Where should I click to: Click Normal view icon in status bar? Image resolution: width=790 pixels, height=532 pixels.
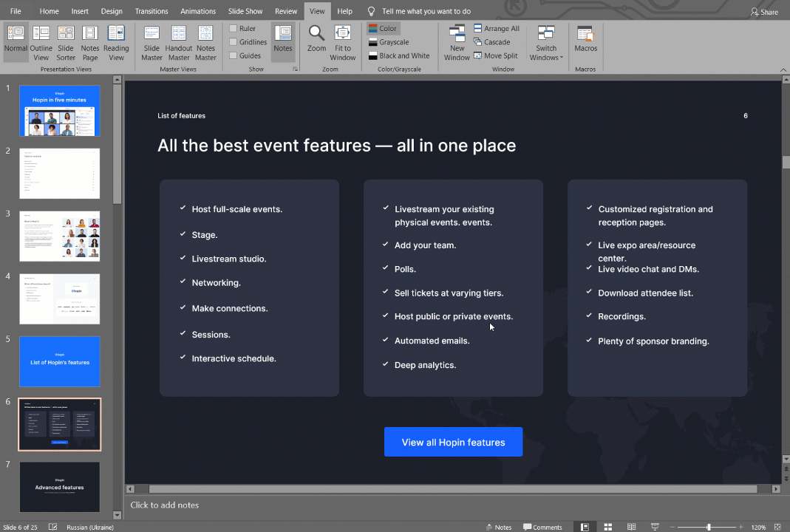(585, 527)
